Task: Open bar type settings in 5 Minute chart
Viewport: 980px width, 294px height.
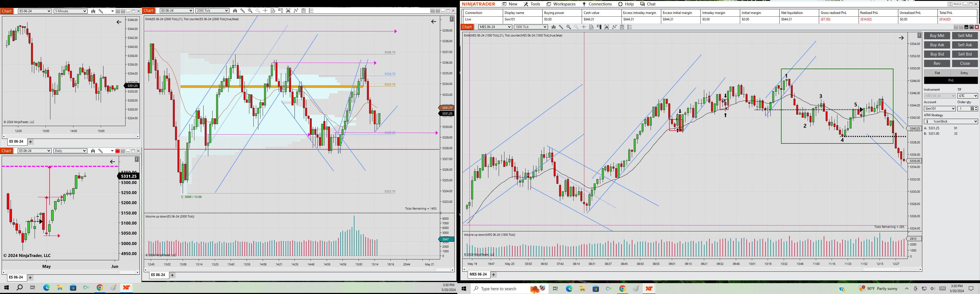Action: (x=93, y=11)
